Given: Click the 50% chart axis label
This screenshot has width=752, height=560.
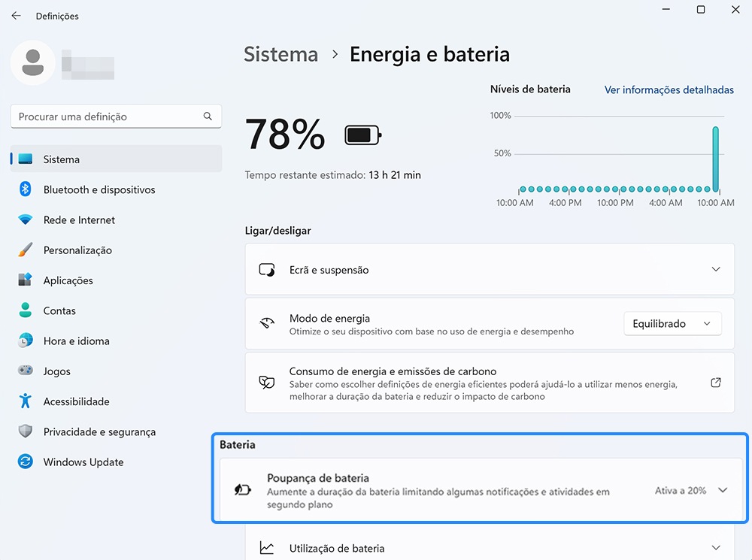Looking at the screenshot, I should [x=502, y=153].
